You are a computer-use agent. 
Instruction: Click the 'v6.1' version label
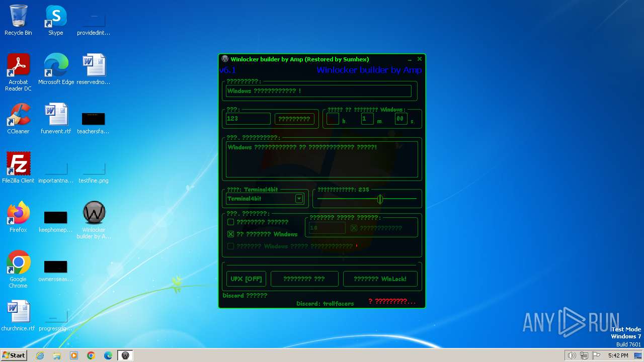[x=228, y=70]
